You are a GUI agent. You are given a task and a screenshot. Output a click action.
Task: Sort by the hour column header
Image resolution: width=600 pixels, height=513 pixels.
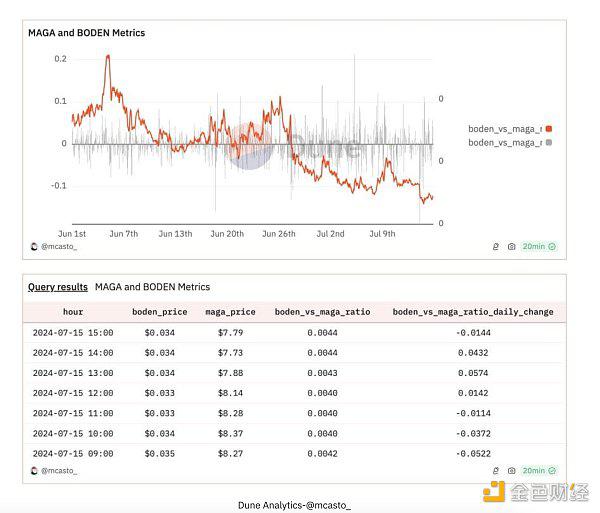(73, 312)
